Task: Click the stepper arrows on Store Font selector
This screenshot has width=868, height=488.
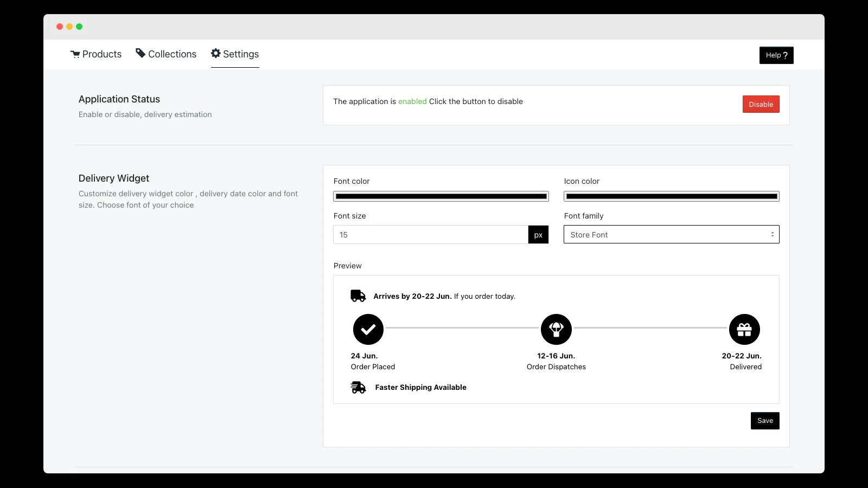Action: 773,234
